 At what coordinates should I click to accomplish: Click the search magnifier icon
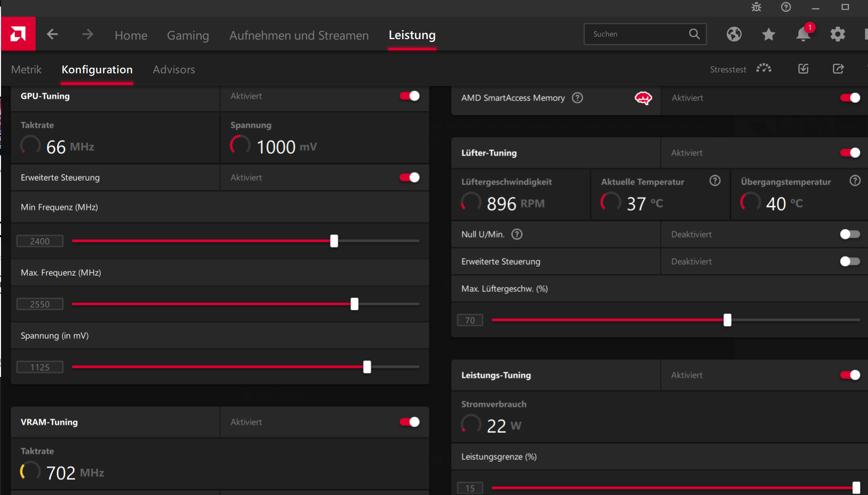click(x=694, y=34)
